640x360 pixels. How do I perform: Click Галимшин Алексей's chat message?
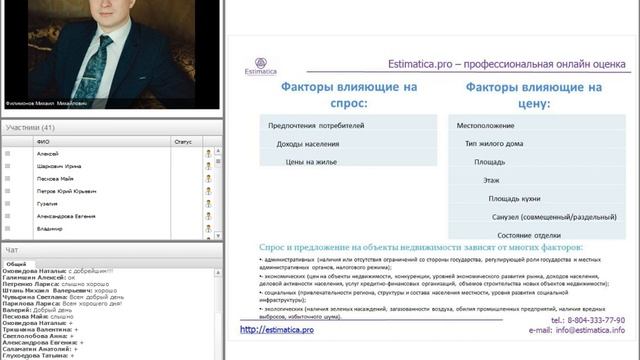pos(39,278)
